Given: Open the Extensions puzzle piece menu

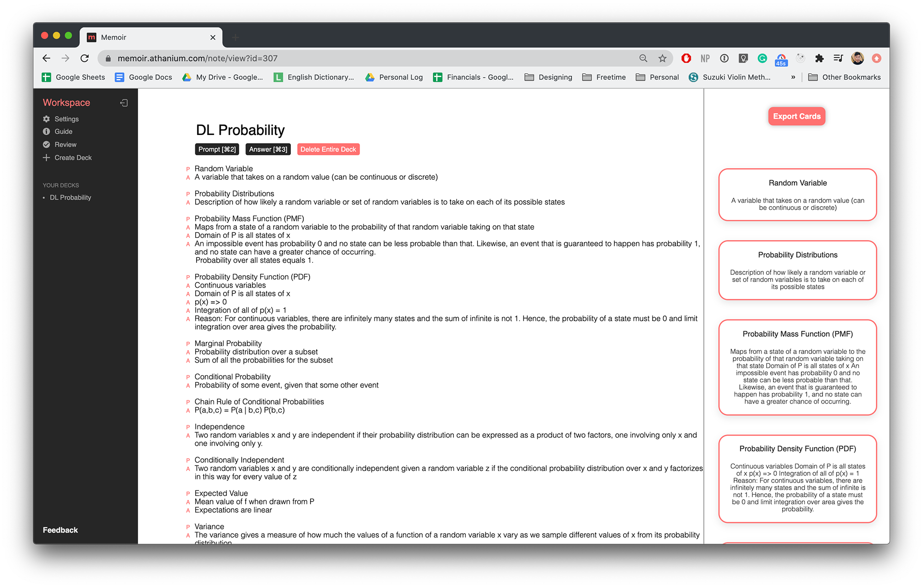Looking at the screenshot, I should pyautogui.click(x=819, y=58).
